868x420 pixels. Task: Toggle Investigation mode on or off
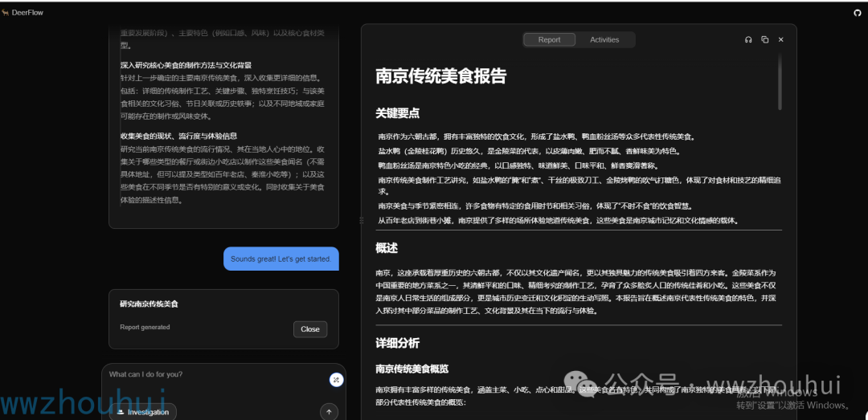143,412
